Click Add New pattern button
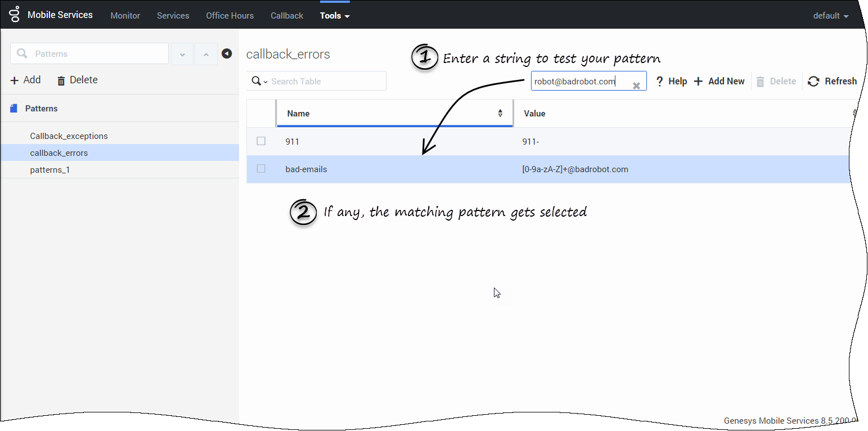 [719, 82]
